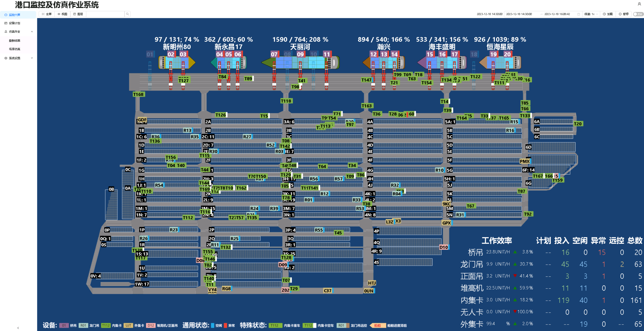This screenshot has height=331, width=644.
Task: Click the vessel name "海丰盛明"
Action: (x=442, y=47)
